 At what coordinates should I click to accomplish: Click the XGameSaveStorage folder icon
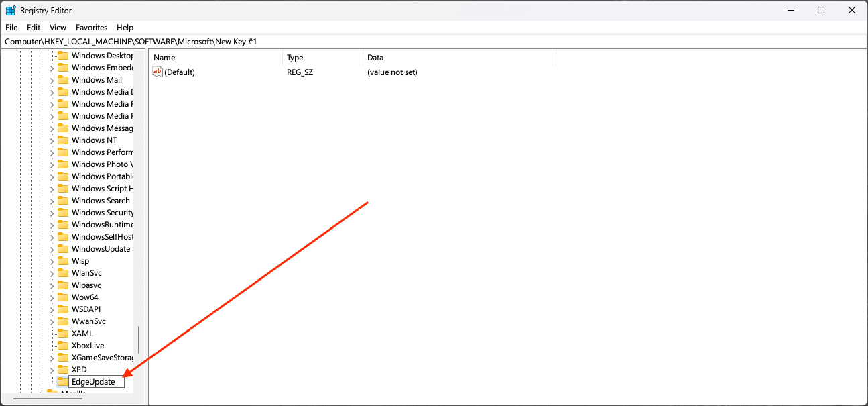pyautogui.click(x=63, y=358)
